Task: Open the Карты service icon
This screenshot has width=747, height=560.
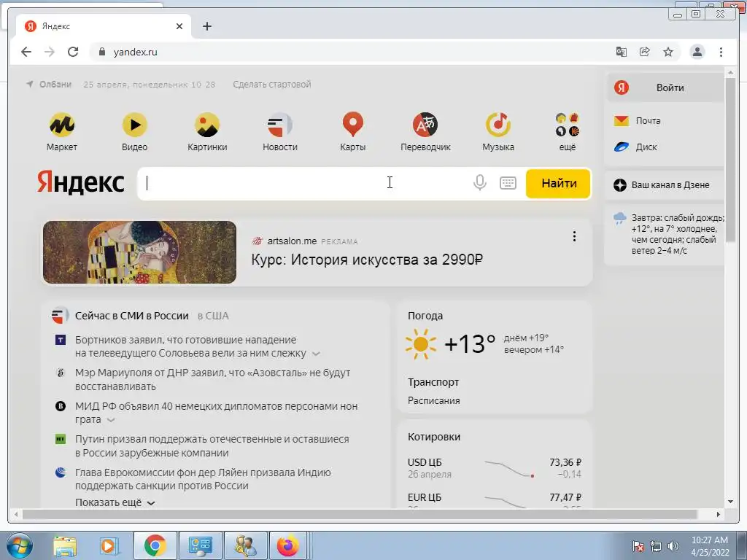Action: click(352, 125)
